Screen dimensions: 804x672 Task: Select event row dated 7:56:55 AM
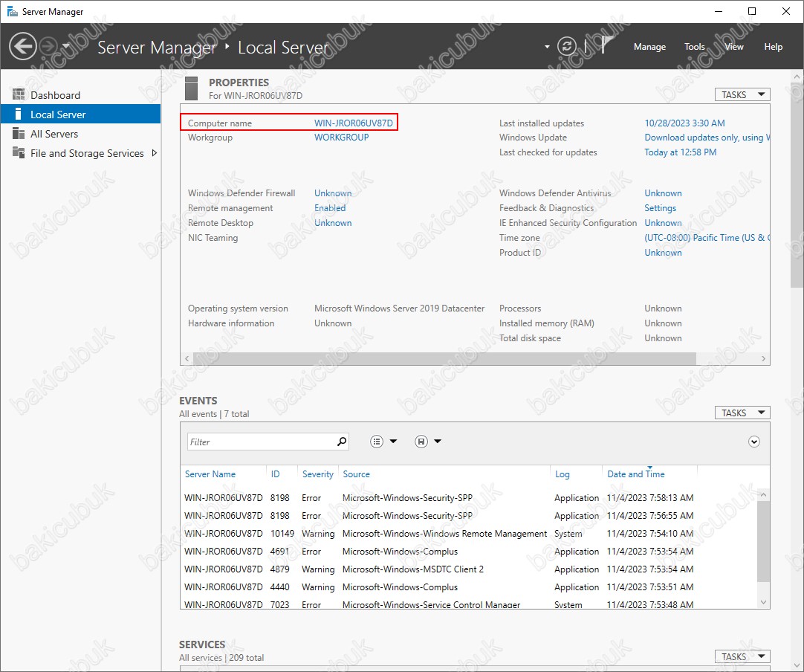pyautogui.click(x=469, y=516)
